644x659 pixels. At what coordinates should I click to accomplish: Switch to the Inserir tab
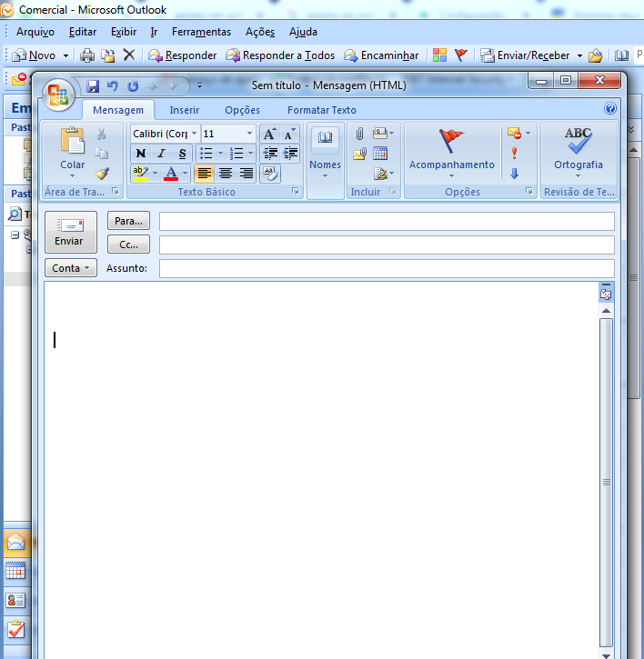point(185,110)
